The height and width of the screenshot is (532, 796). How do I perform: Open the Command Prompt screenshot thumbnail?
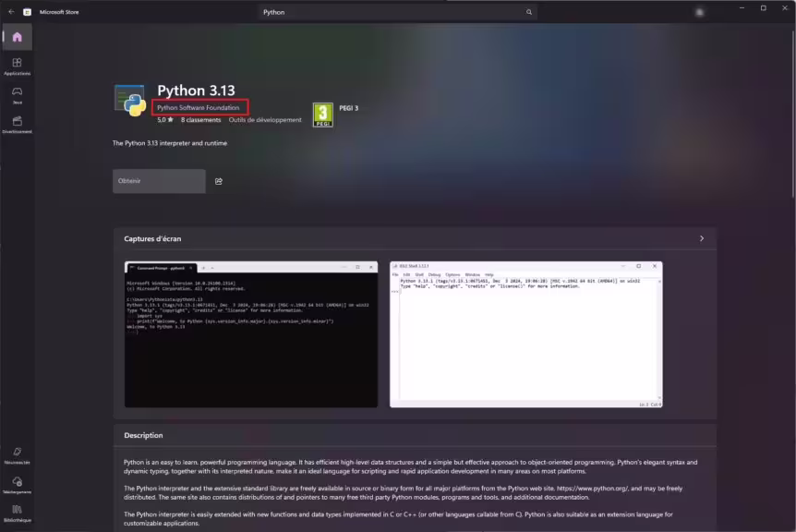click(251, 334)
